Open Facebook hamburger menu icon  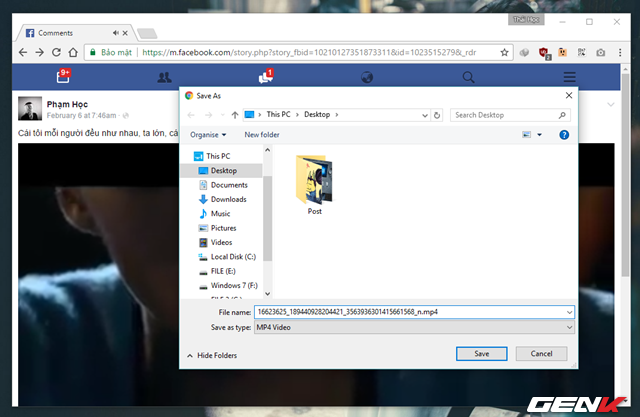[x=570, y=77]
